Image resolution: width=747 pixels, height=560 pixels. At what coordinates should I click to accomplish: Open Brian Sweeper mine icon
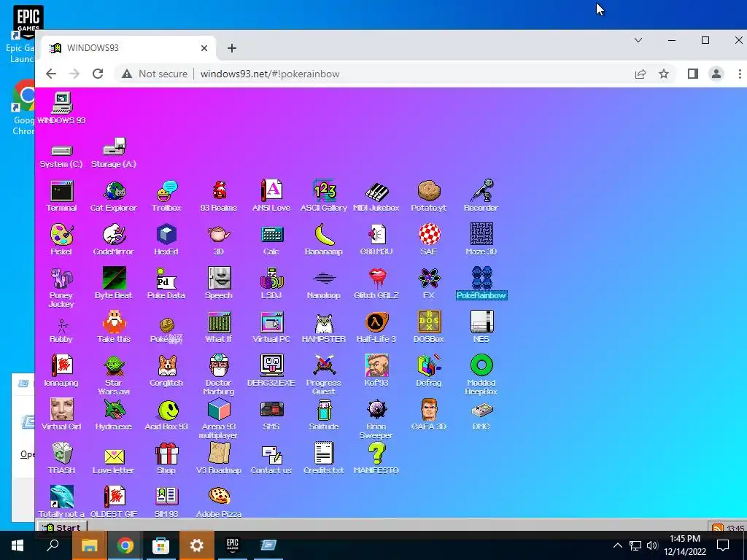click(x=376, y=410)
